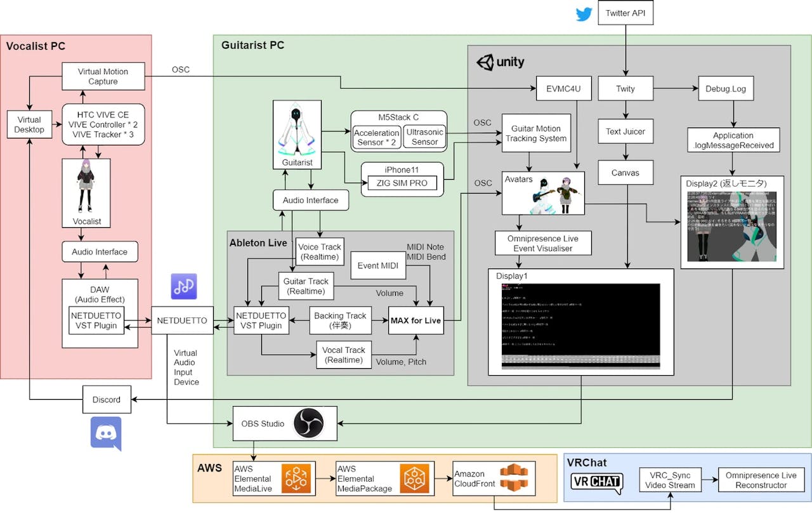The width and height of the screenshot is (812, 516).
Task: Click the iPhone11 label
Action: [x=402, y=169]
